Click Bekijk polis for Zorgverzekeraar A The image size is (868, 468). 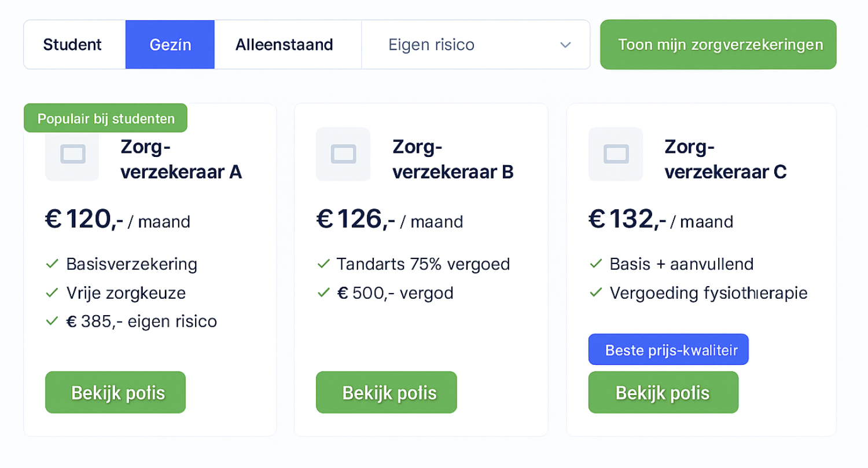pos(115,392)
